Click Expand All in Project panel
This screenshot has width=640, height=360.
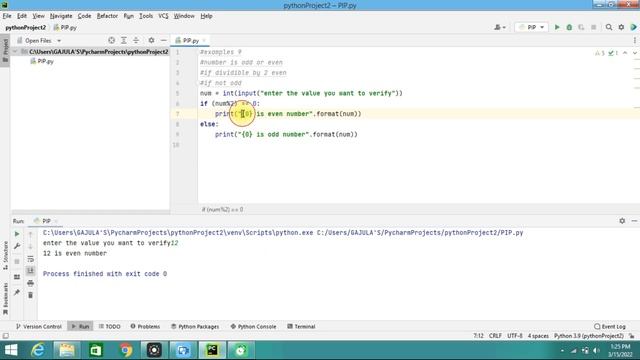tap(124, 40)
